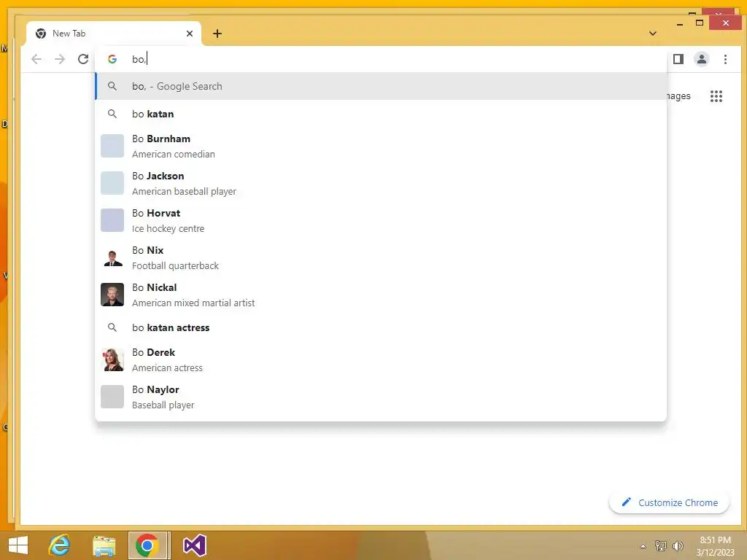Click the network tray icon
Screen dimensions: 747x560
pyautogui.click(x=660, y=545)
